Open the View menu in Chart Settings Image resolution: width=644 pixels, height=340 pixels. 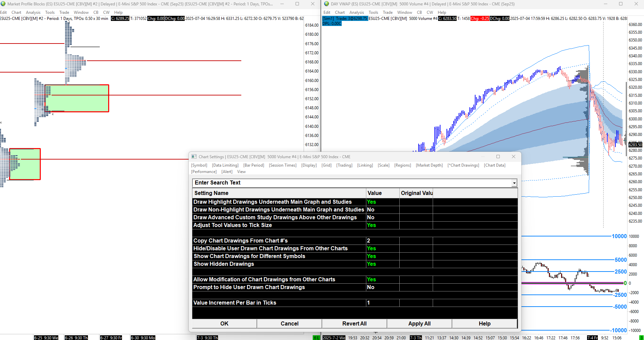(241, 172)
